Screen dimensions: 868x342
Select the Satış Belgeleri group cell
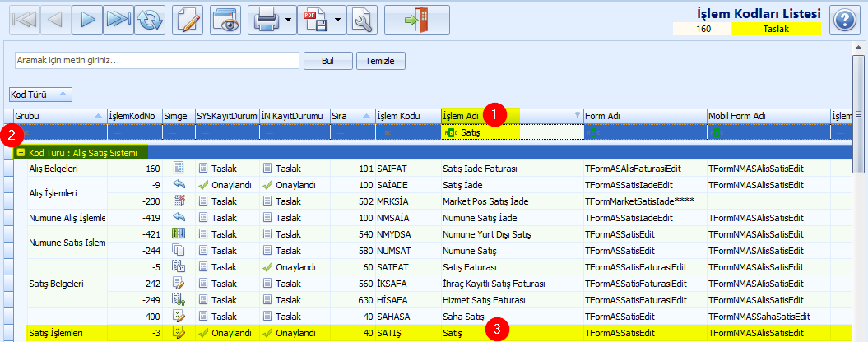pyautogui.click(x=67, y=284)
